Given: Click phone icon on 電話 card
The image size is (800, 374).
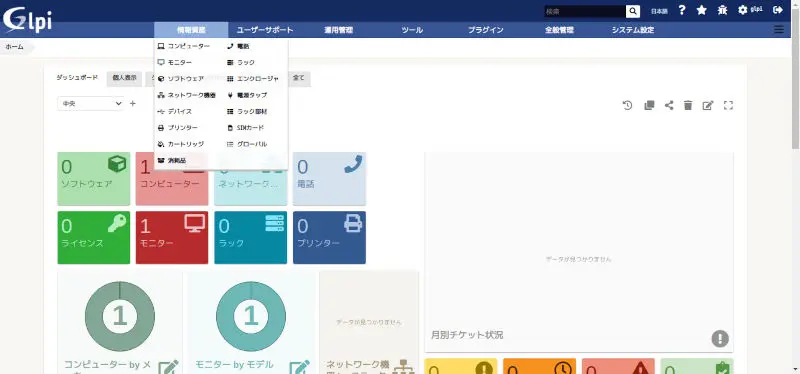Looking at the screenshot, I should 353,164.
